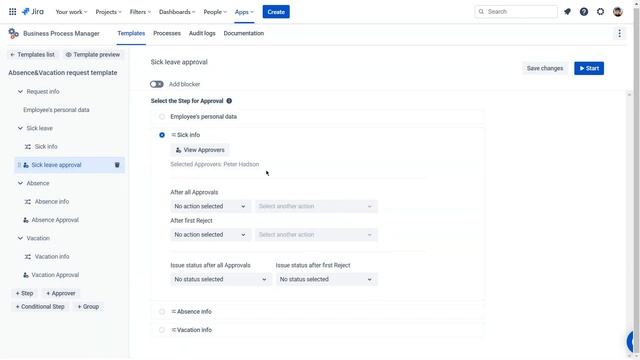Image resolution: width=640 pixels, height=360 pixels.
Task: Go back to Templates list
Action: coord(32,55)
